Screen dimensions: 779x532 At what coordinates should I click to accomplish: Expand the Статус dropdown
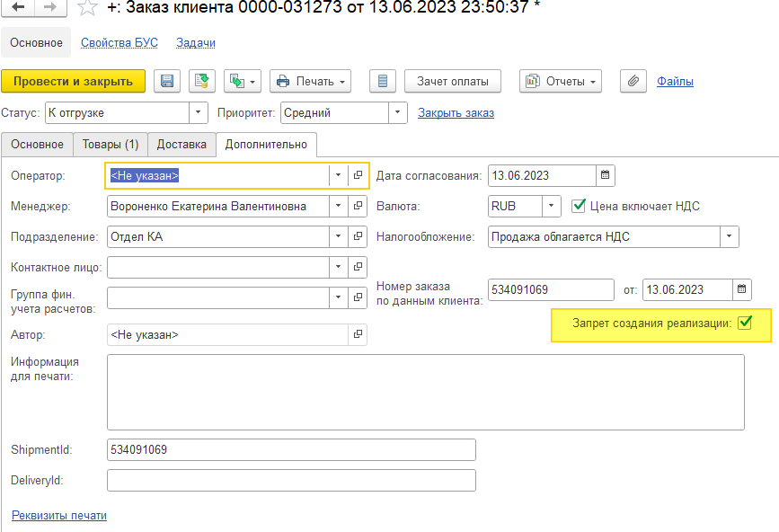click(199, 113)
